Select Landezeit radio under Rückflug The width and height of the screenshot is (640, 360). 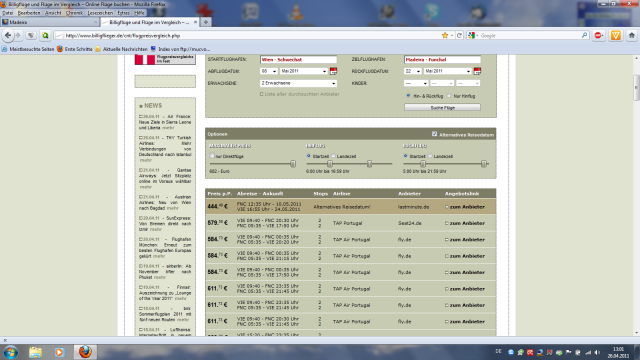430,156
